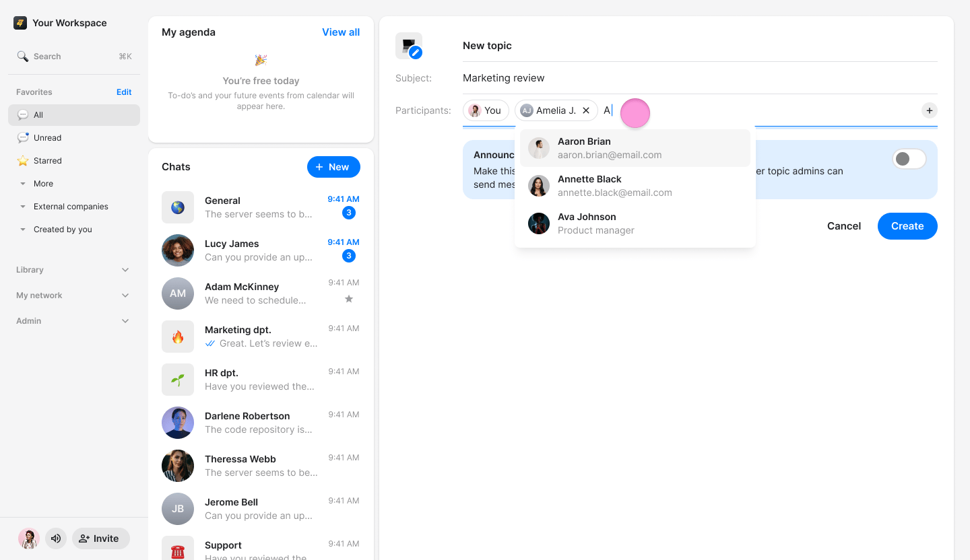This screenshot has height=560, width=970.
Task: Open the speaker sound settings icon
Action: click(56, 538)
